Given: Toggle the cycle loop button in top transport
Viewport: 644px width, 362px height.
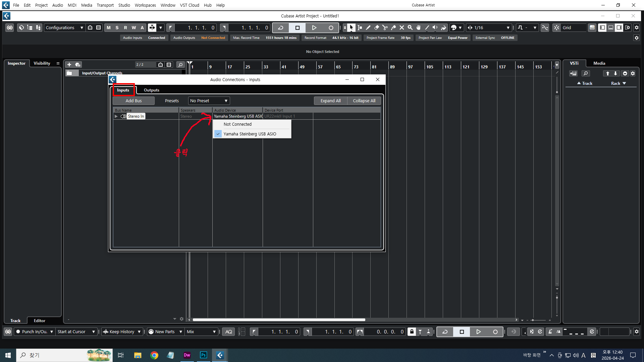Looking at the screenshot, I should tap(280, 27).
